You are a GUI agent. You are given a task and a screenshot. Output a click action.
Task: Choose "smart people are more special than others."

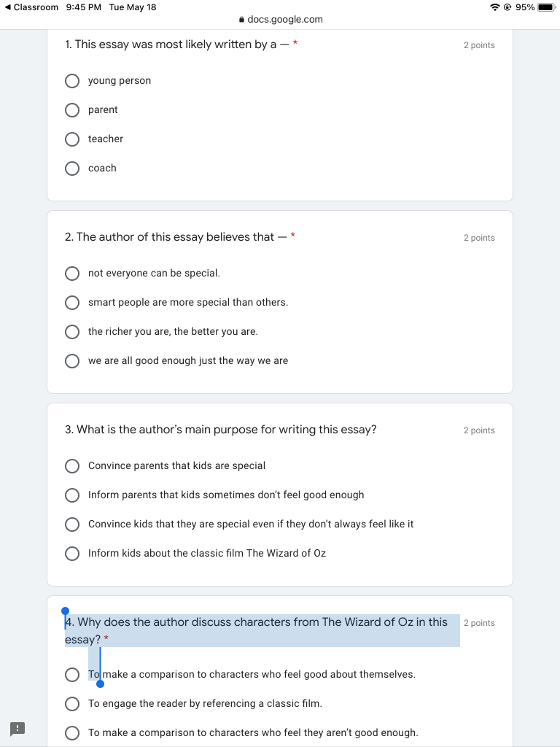72,303
